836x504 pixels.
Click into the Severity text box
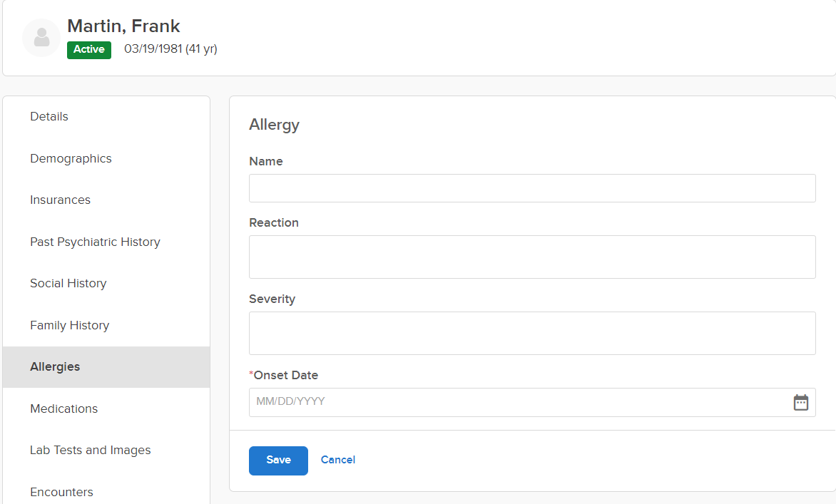531,333
